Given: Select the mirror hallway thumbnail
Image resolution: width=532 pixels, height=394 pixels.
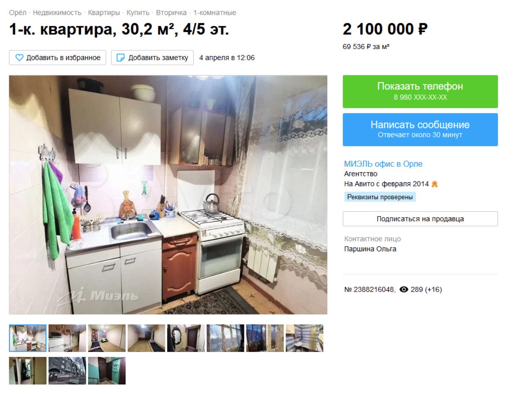Looking at the screenshot, I should (x=186, y=338).
